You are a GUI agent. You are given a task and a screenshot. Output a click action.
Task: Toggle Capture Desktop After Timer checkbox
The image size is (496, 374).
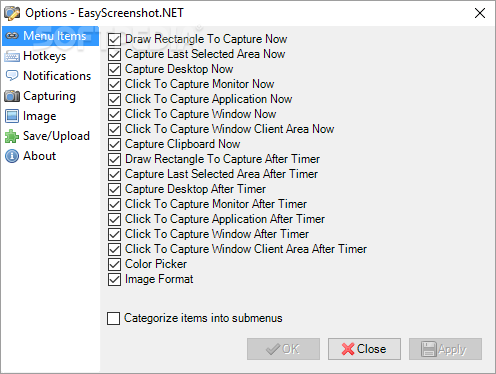point(114,189)
